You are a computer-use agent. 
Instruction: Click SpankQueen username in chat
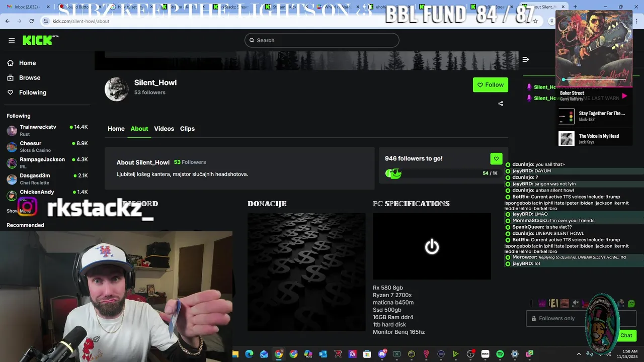(528, 227)
